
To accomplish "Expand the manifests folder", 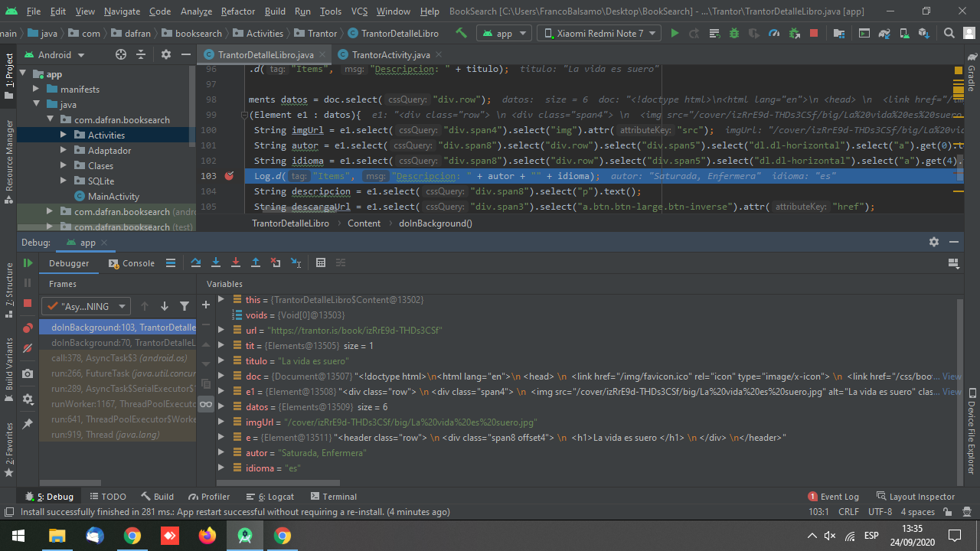I will point(36,89).
